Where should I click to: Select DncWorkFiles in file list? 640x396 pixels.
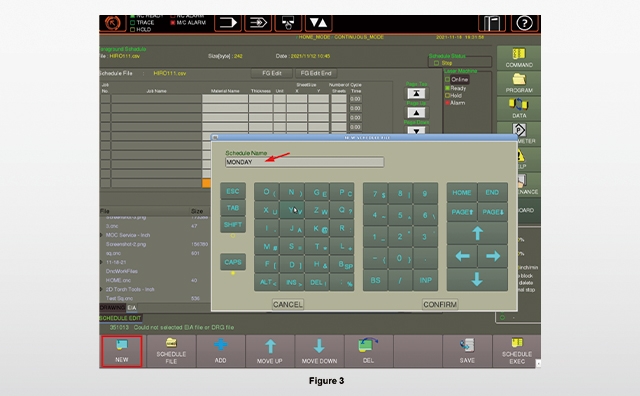[122, 271]
